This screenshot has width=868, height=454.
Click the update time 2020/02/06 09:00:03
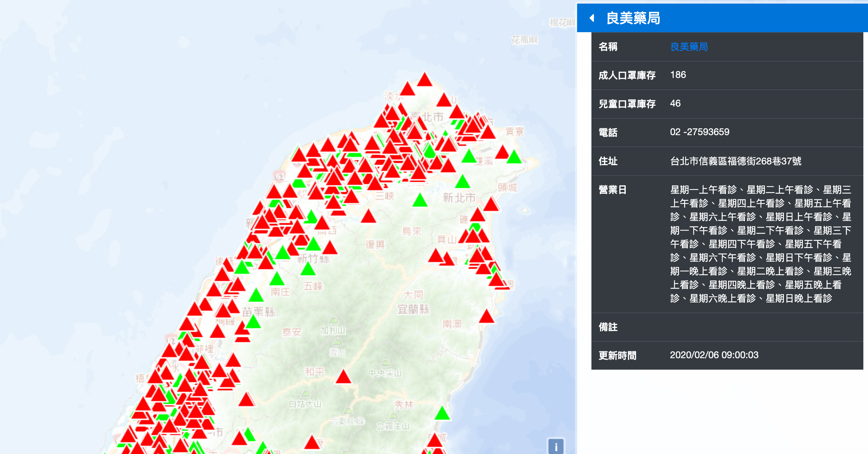[714, 355]
